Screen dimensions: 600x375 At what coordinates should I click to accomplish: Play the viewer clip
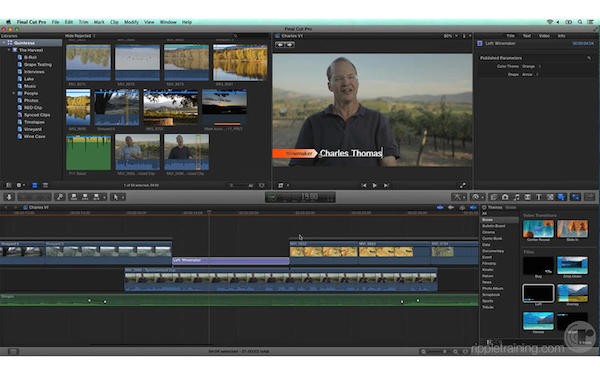click(375, 185)
